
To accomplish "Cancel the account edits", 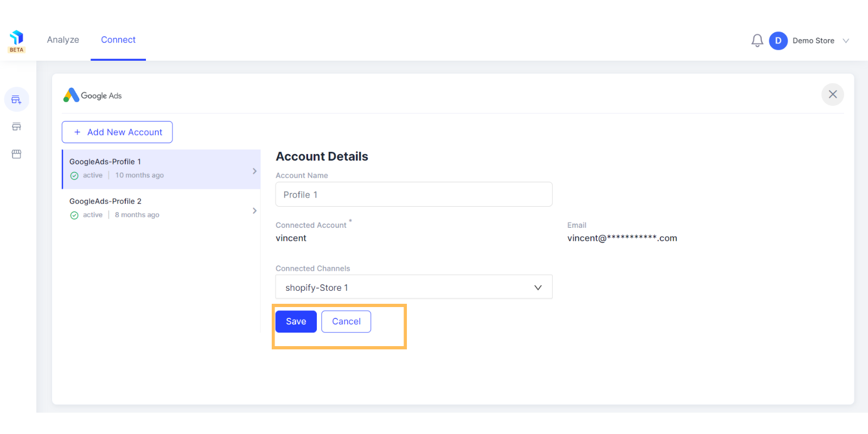I will tap(346, 322).
